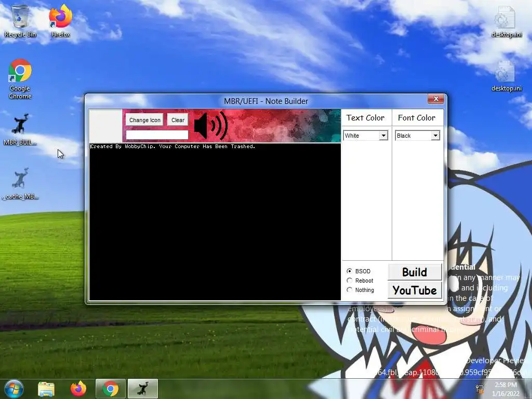Click the 'Created By WobbyChip' note text
The width and height of the screenshot is (532, 399).
click(172, 147)
